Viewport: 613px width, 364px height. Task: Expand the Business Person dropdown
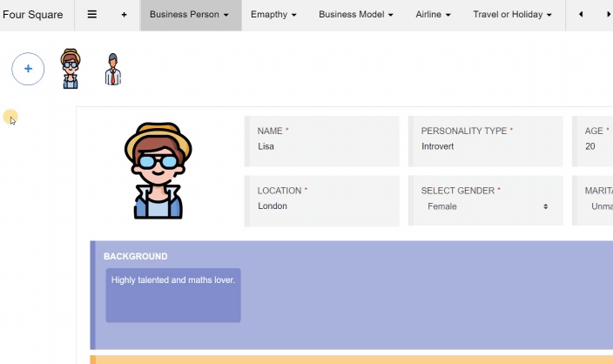189,15
